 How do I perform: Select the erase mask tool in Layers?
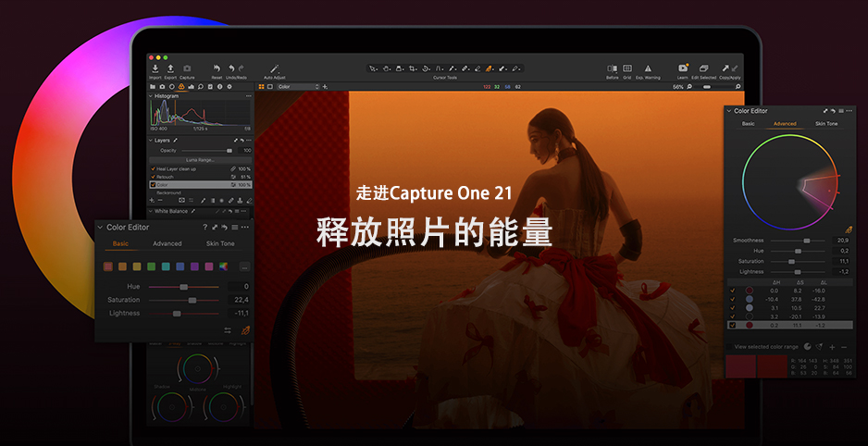249,200
